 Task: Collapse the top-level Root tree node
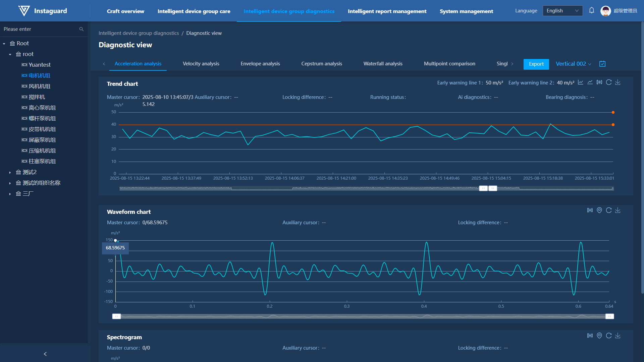(x=4, y=44)
